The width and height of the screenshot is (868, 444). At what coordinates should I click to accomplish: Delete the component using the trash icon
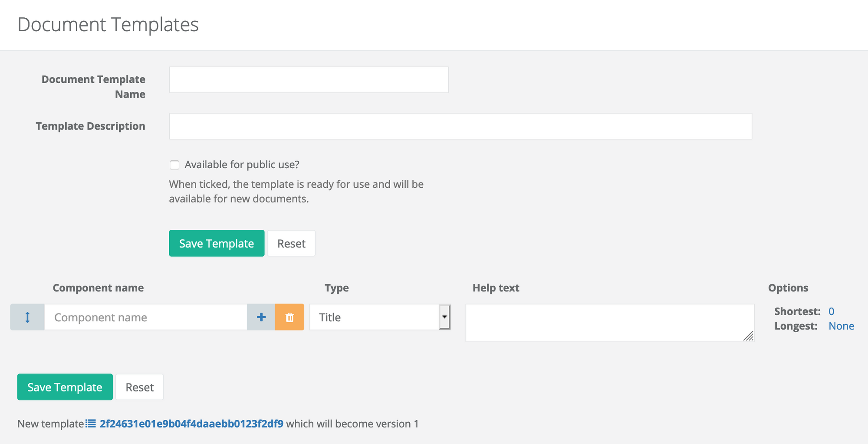click(289, 317)
